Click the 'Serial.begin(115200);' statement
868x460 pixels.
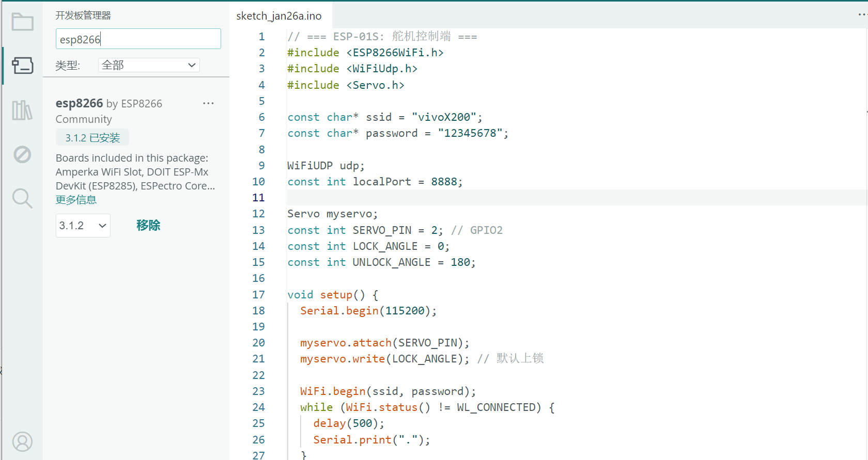368,311
